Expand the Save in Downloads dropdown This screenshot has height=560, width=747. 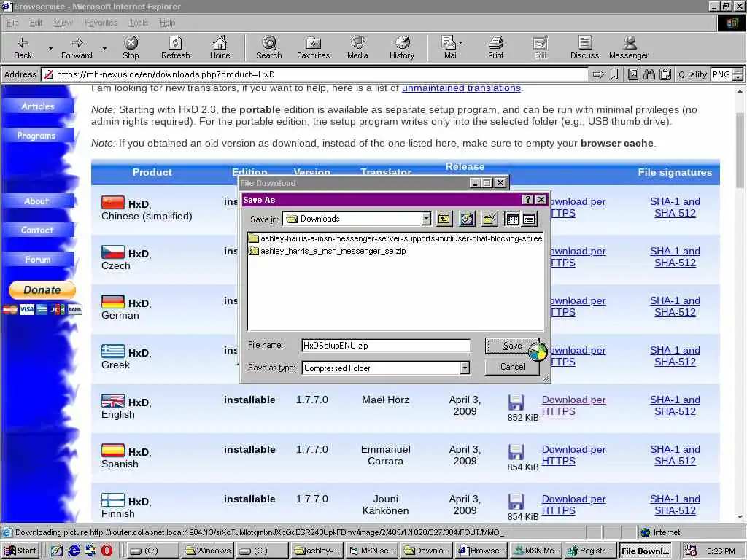(426, 219)
